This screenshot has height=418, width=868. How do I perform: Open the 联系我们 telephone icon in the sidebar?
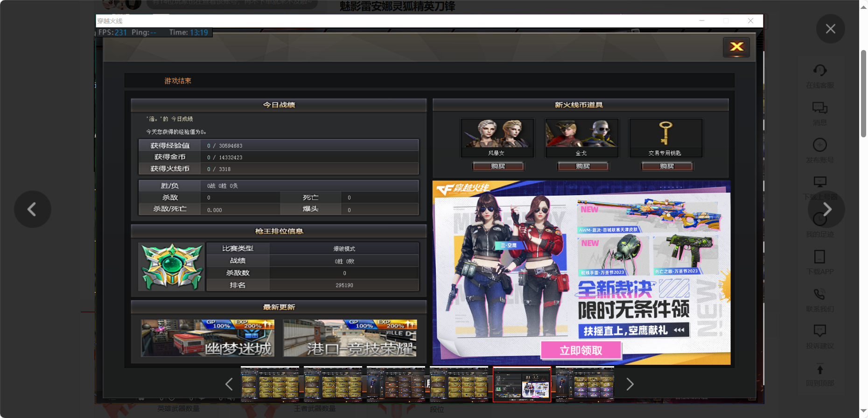820,294
